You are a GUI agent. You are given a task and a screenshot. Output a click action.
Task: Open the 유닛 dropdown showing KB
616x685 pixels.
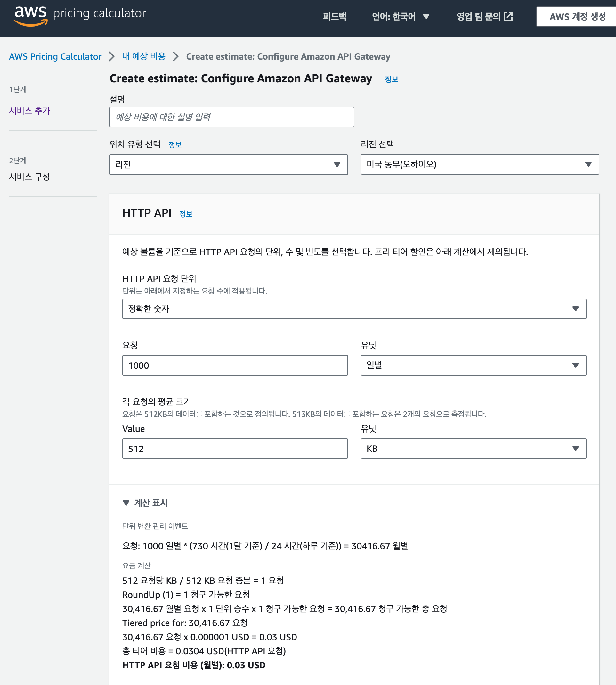[x=473, y=449]
